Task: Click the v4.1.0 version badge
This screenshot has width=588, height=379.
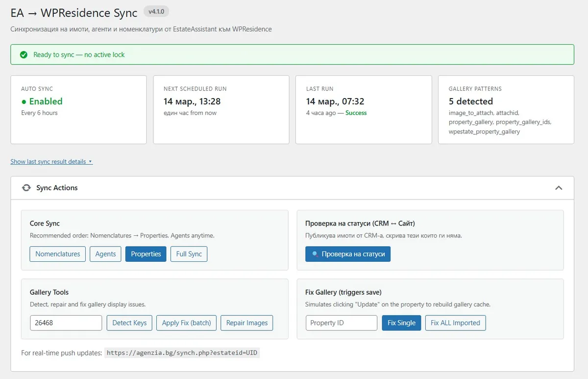Action: [x=156, y=11]
